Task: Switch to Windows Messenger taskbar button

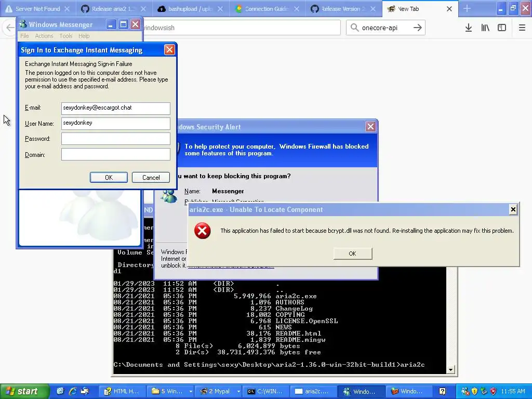Action: click(x=362, y=391)
